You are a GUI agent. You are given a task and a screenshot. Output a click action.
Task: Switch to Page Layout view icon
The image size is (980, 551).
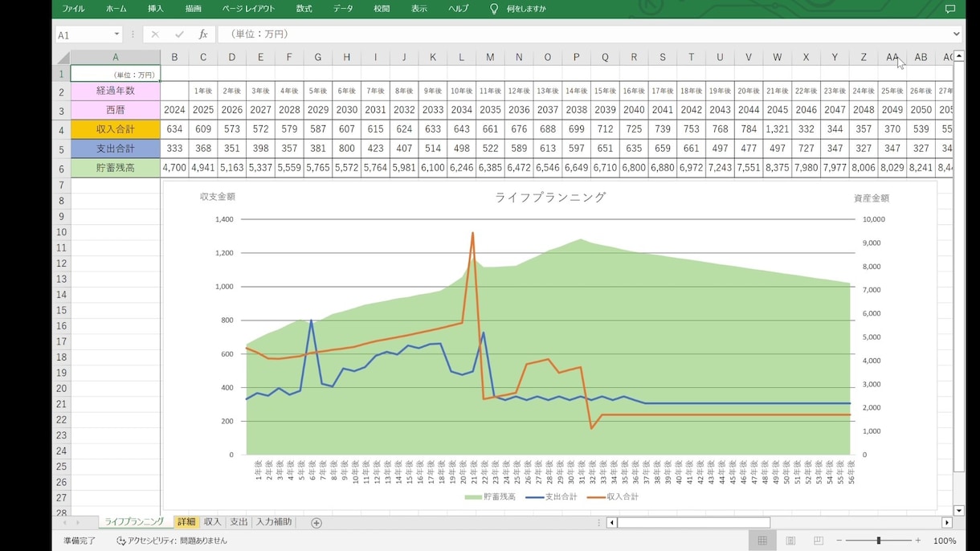click(790, 541)
